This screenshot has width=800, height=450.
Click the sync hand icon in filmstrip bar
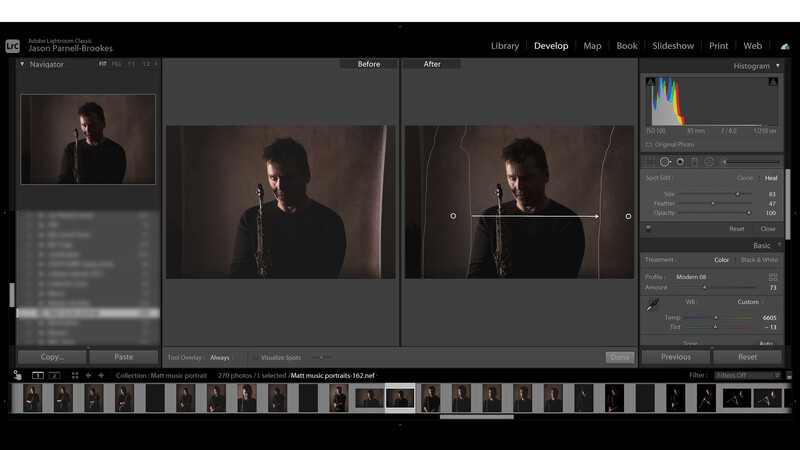click(x=17, y=375)
